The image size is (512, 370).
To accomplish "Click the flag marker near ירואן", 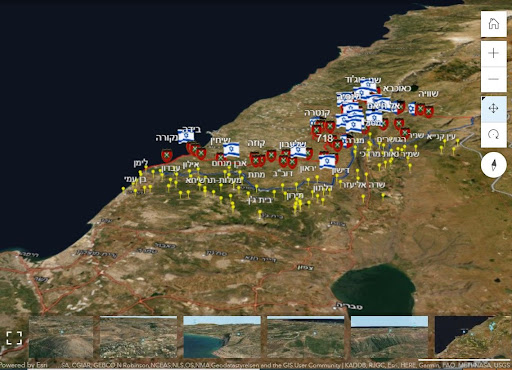I will (327, 161).
